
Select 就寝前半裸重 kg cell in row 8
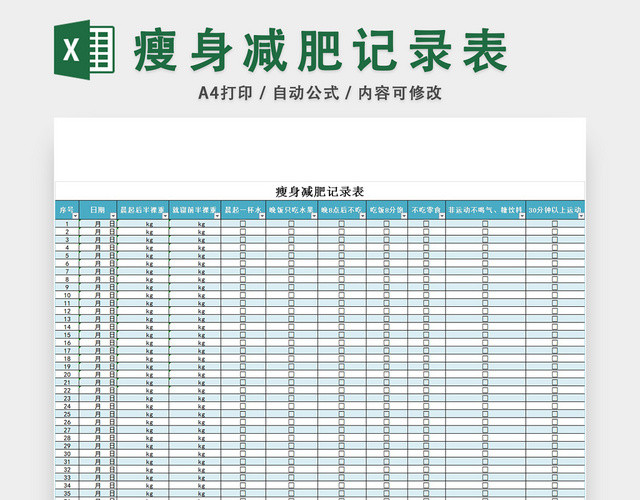tap(195, 279)
